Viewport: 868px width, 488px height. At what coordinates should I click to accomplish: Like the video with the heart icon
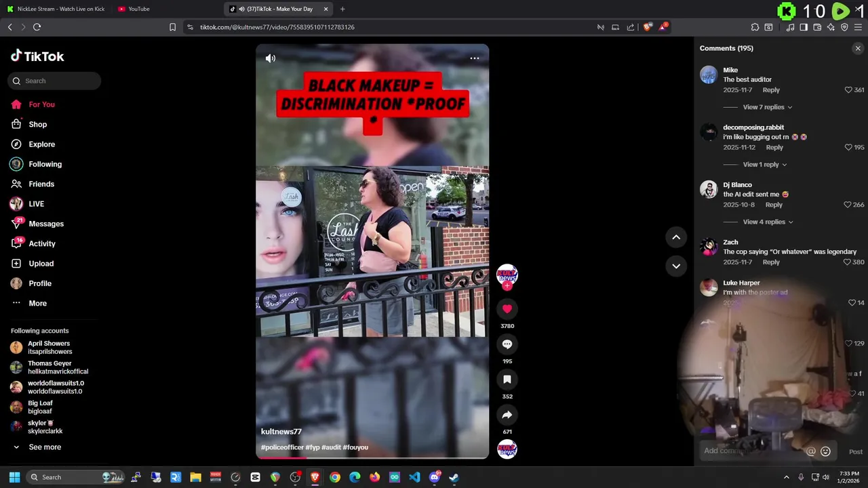tap(507, 309)
